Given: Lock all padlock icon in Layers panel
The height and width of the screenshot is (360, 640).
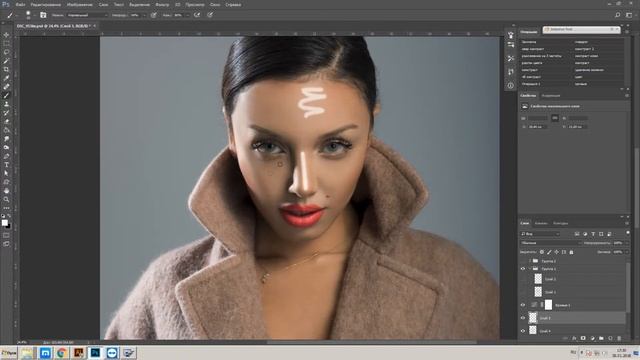Looking at the screenshot, I should click(571, 252).
